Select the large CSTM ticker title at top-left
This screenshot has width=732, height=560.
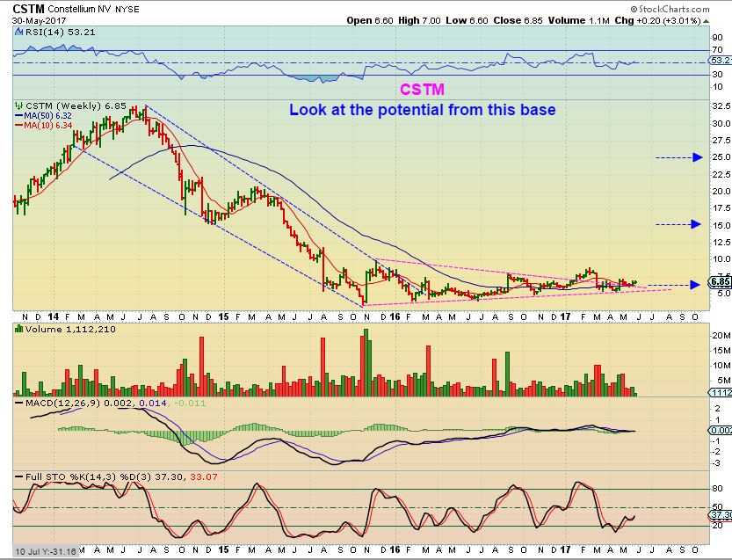coord(28,9)
